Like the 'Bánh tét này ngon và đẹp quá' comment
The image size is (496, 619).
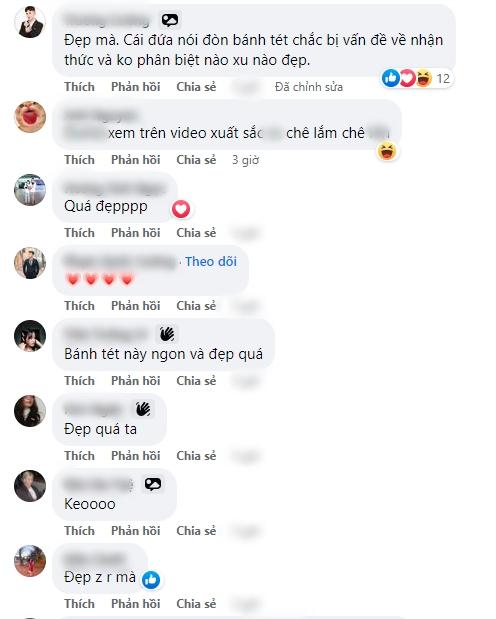(x=79, y=381)
